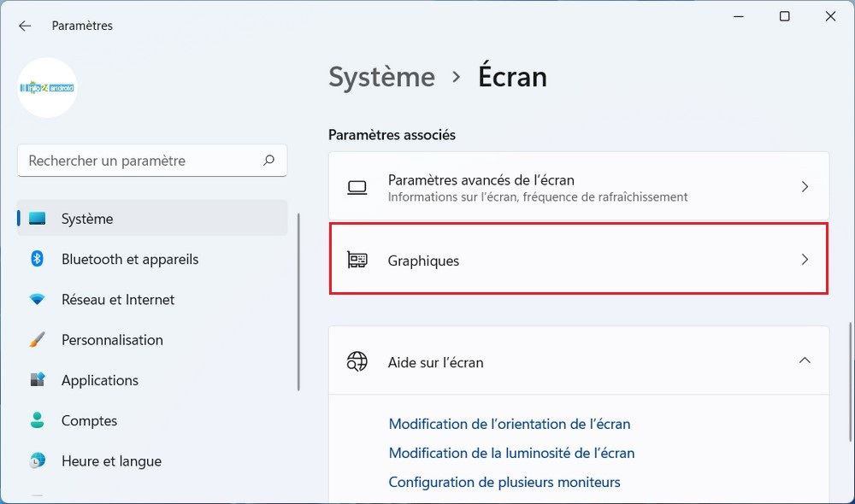Click the Applications icon in sidebar
Screen dimensions: 855x504
(37, 380)
